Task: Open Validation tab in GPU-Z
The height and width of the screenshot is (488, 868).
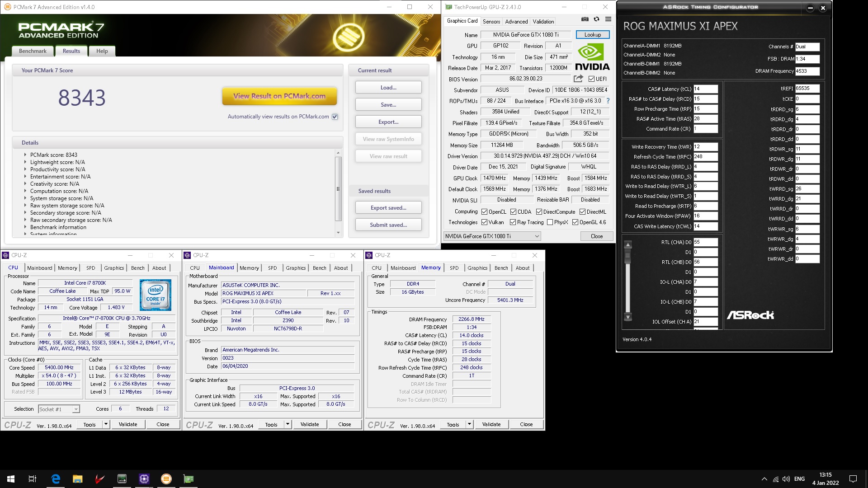Action: (x=543, y=22)
